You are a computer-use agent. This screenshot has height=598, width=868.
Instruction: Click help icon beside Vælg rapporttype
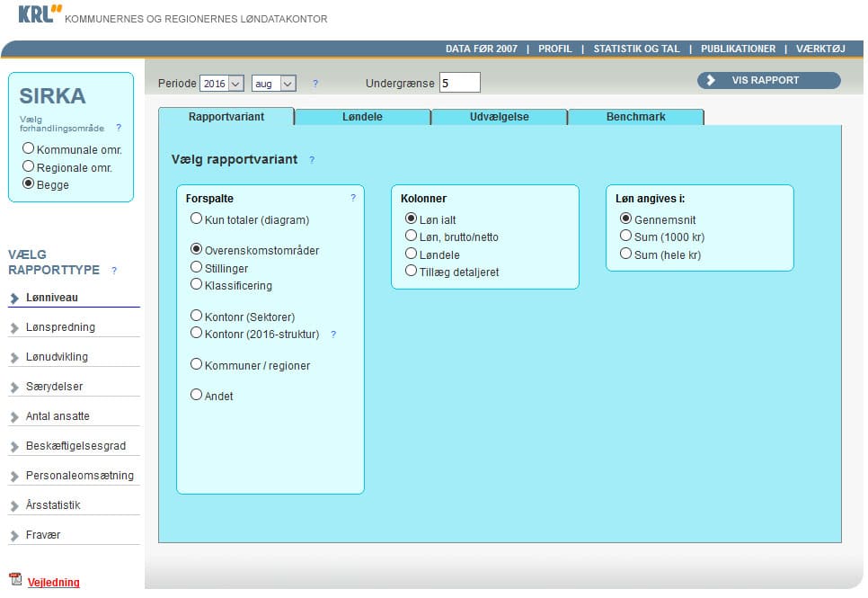pos(114,270)
